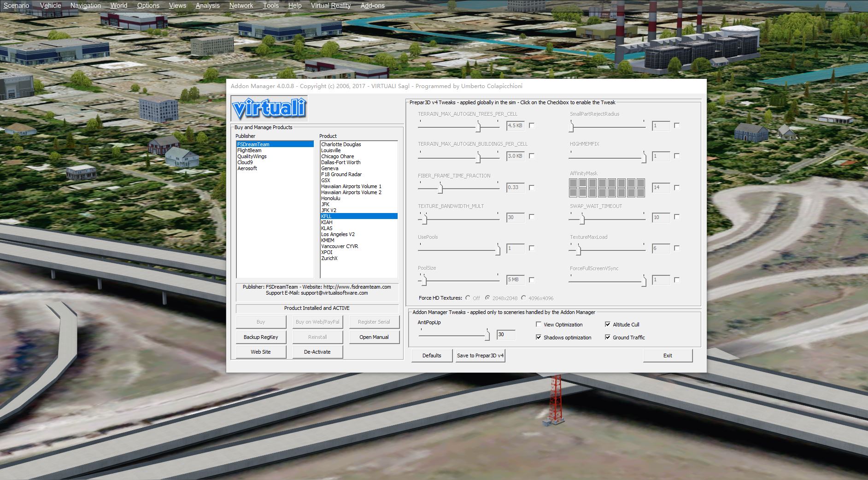Click Save to Prepar3D v4 button

480,356
